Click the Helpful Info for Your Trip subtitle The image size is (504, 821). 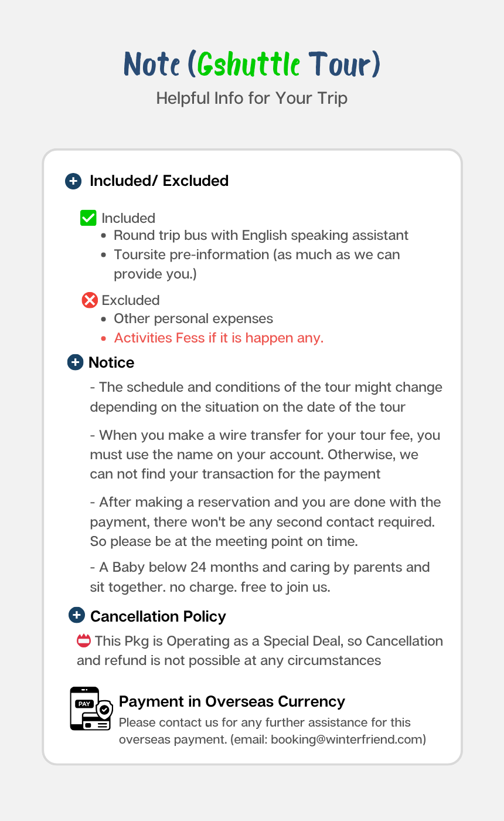252,98
